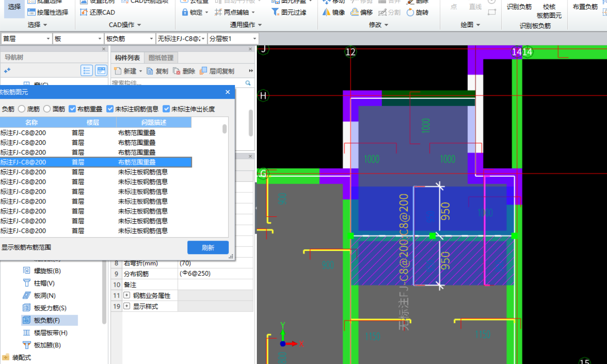Switch to the 构件列表 tab
The width and height of the screenshot is (607, 364).
click(x=127, y=58)
